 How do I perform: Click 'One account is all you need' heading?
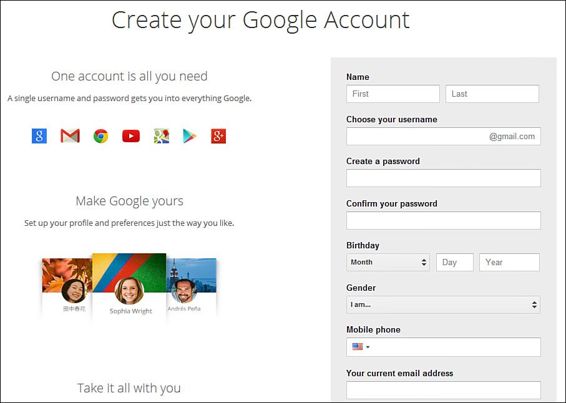pos(129,76)
